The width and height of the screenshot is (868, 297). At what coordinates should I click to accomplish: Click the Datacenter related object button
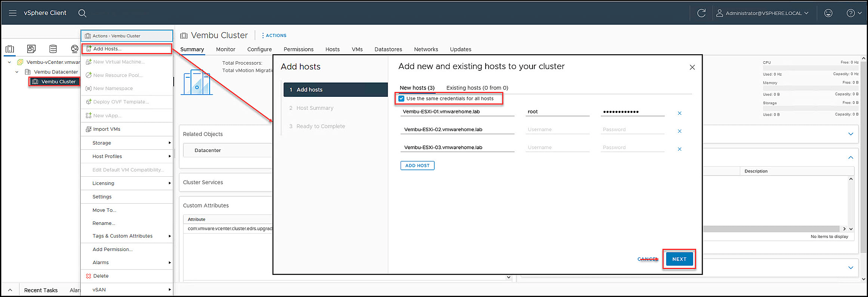(228, 150)
